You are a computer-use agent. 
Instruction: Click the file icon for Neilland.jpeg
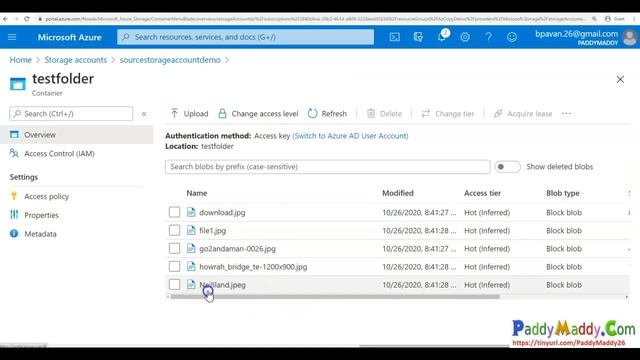[191, 284]
